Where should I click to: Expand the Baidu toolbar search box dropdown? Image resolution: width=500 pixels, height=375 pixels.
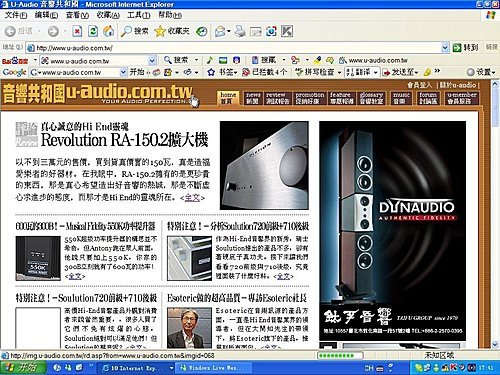pos(152,61)
